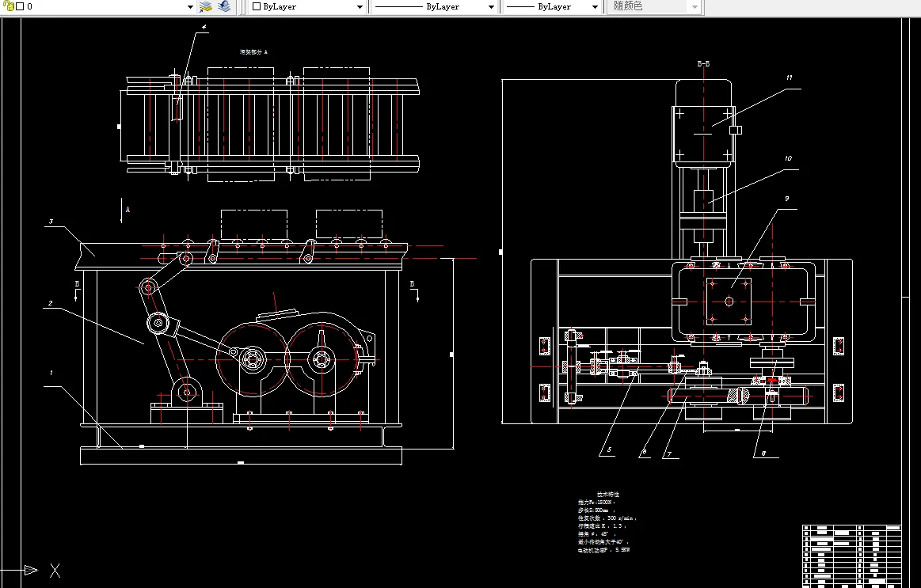This screenshot has width=921, height=588.
Task: Click Make Object's Layer Current icon
Action: pos(206,6)
